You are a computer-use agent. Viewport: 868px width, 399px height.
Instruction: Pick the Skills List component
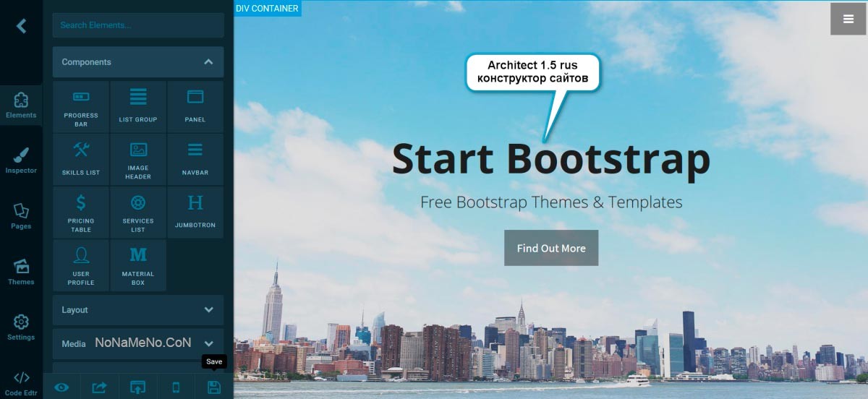click(80, 160)
